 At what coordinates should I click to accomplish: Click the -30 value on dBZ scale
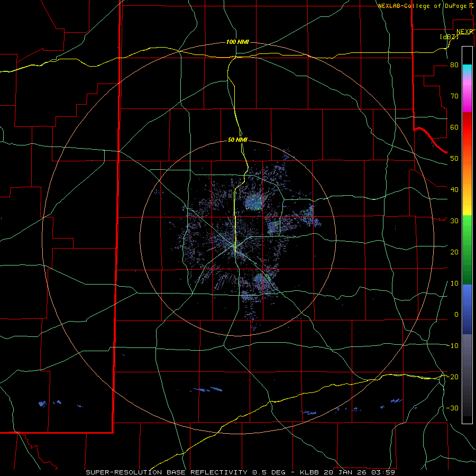tap(452, 408)
